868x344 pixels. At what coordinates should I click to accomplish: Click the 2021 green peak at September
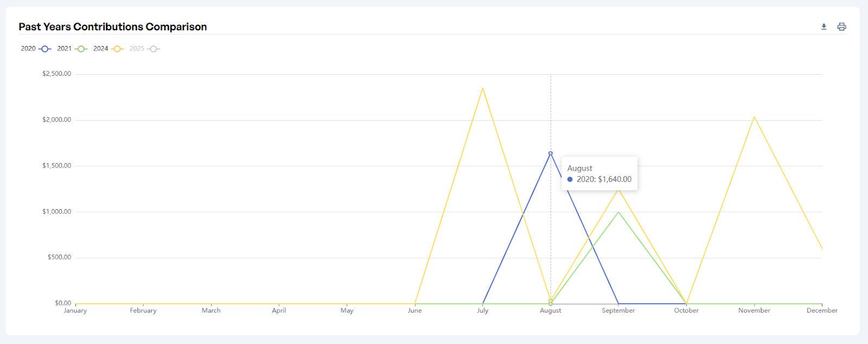pyautogui.click(x=618, y=212)
